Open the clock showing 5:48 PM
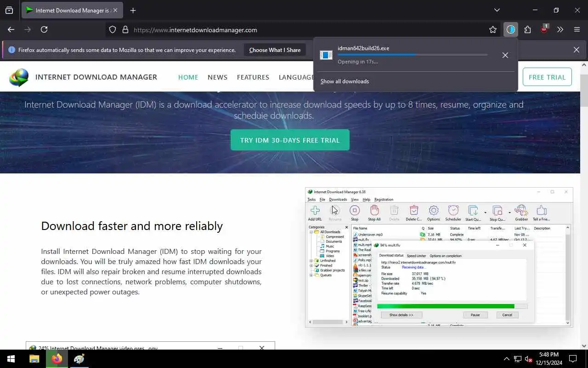588x368 pixels. 549,359
